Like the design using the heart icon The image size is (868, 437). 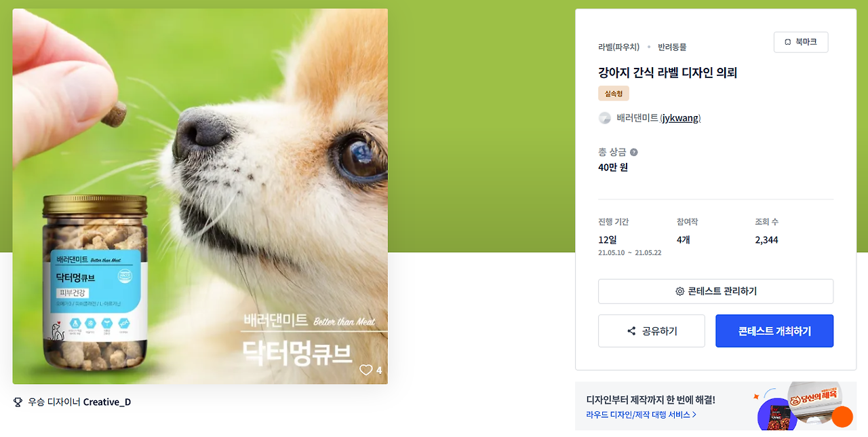coord(366,370)
